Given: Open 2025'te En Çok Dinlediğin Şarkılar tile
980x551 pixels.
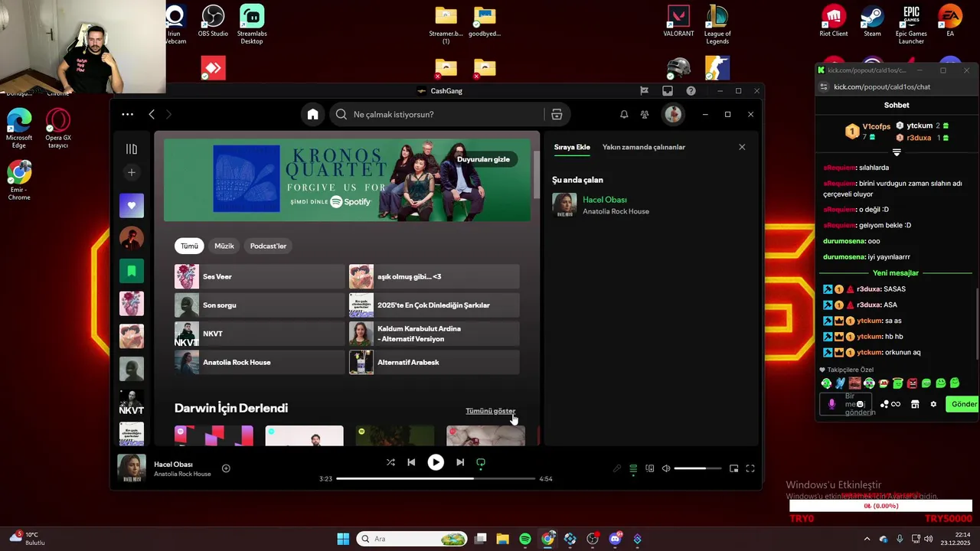Looking at the screenshot, I should click(x=434, y=305).
